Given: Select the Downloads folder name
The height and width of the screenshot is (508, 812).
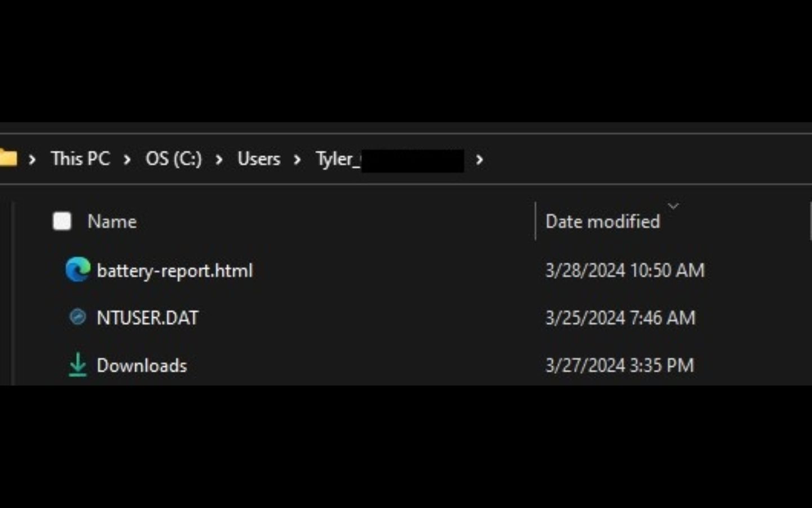Looking at the screenshot, I should [x=142, y=365].
